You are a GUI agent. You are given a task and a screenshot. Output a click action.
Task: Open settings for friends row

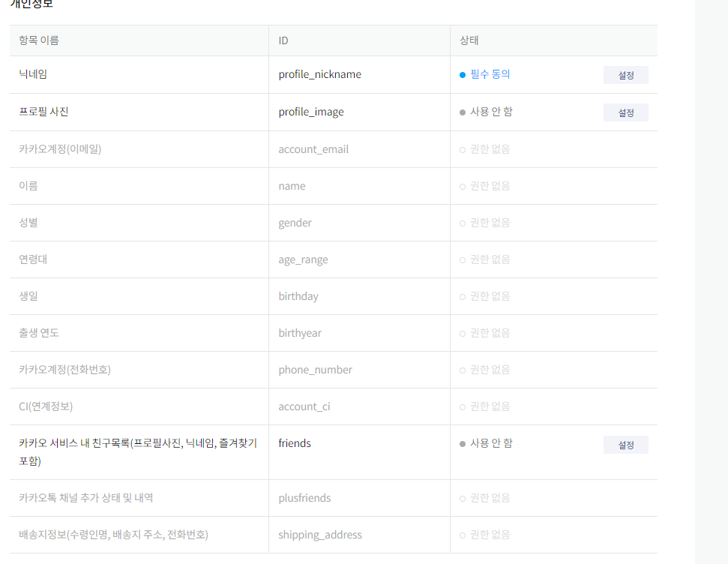(625, 445)
